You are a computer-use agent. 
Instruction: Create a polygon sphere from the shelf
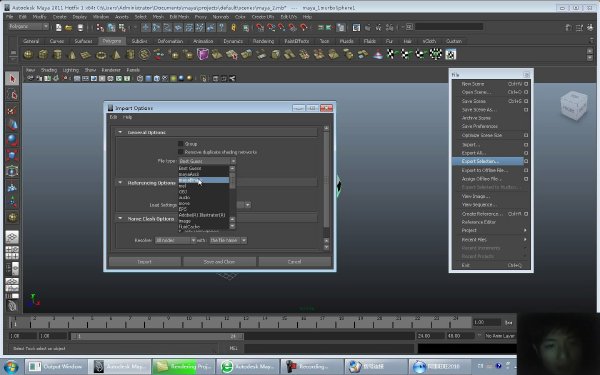[x=28, y=55]
